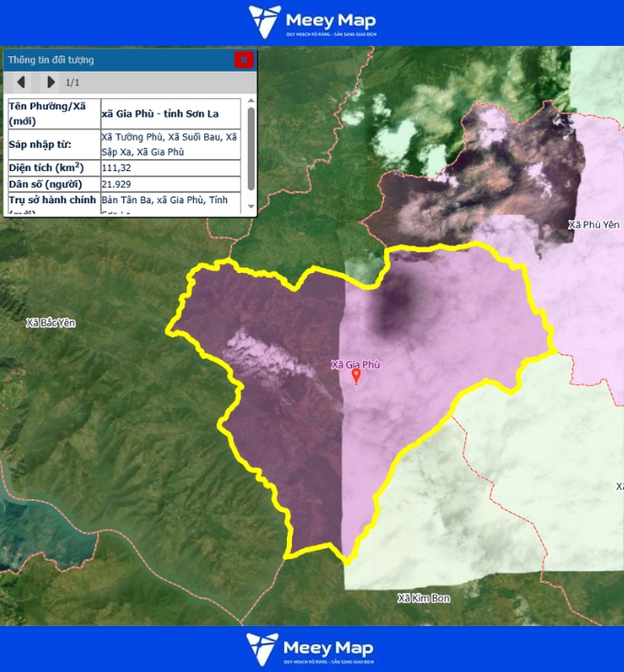This screenshot has width=624, height=672.
Task: Click the Dân số value 21.929
Action: tap(117, 184)
